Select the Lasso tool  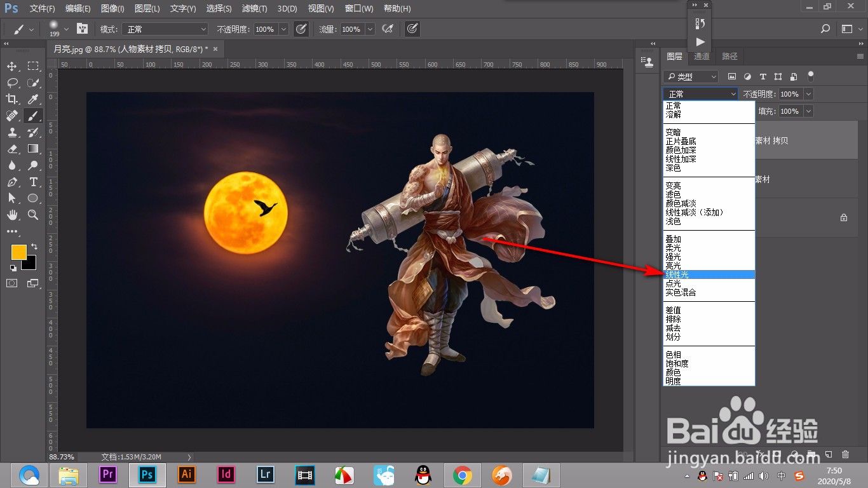pyautogui.click(x=12, y=83)
